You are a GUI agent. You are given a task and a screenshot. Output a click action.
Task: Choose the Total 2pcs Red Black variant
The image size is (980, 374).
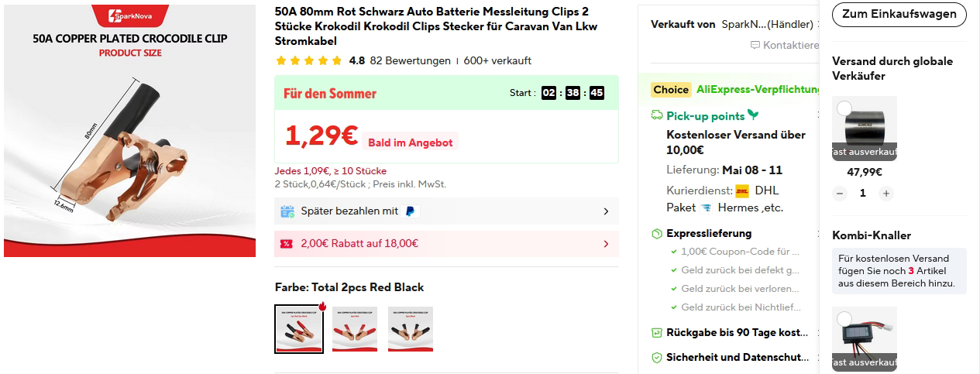(299, 329)
